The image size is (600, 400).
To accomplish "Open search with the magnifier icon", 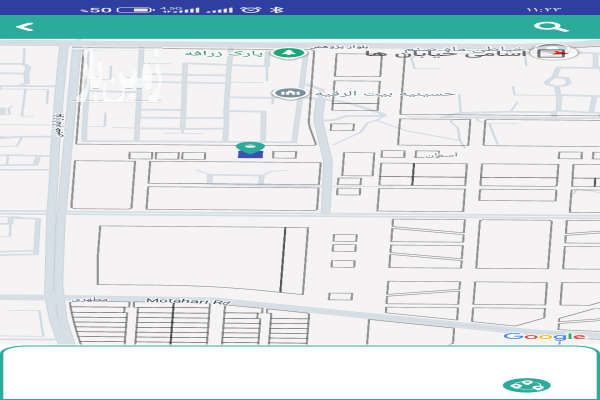I will 551,27.
